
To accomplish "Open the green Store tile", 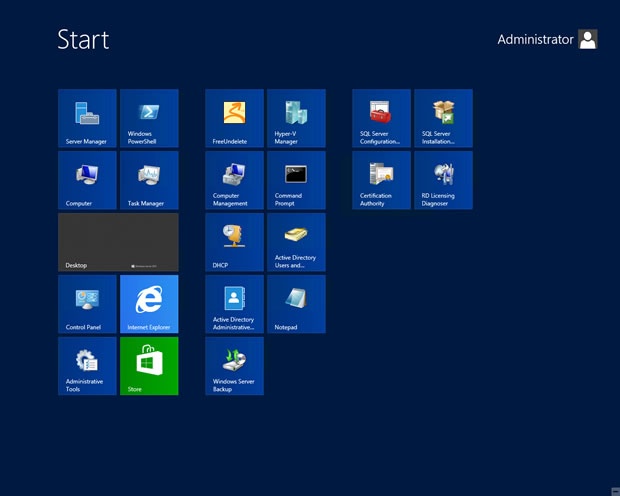I will click(149, 366).
